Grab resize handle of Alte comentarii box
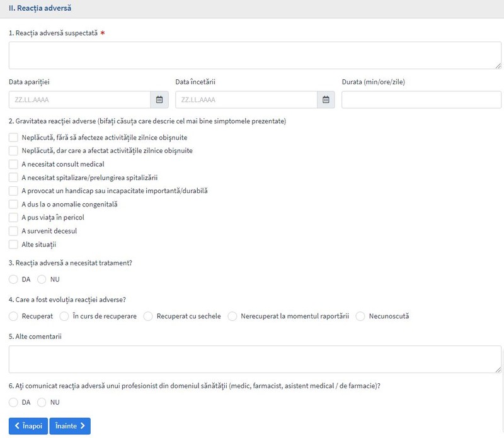This screenshot has width=504, height=438. 498,370
